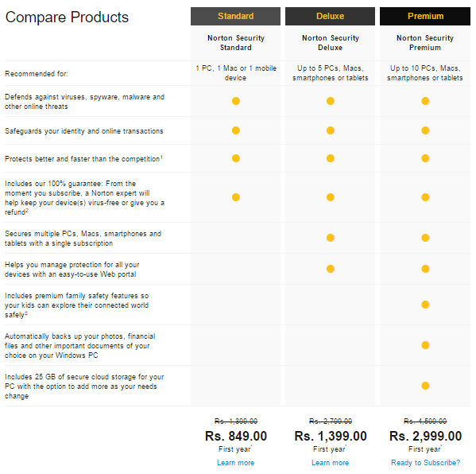Viewport: 476px width, 474px height.
Task: Select the Premium plan header tab
Action: click(425, 16)
